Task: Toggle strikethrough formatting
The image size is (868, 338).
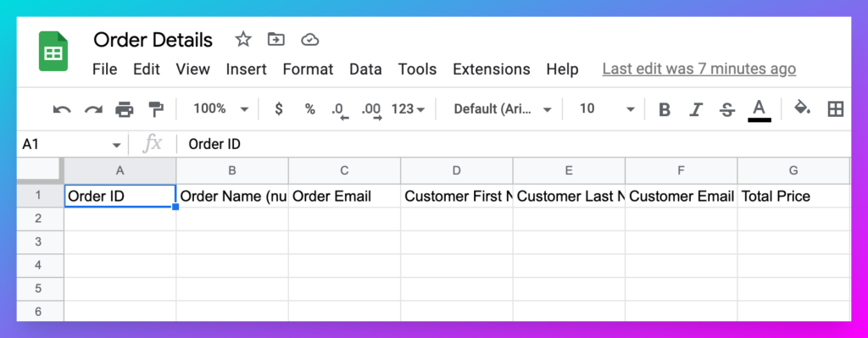Action: point(726,110)
